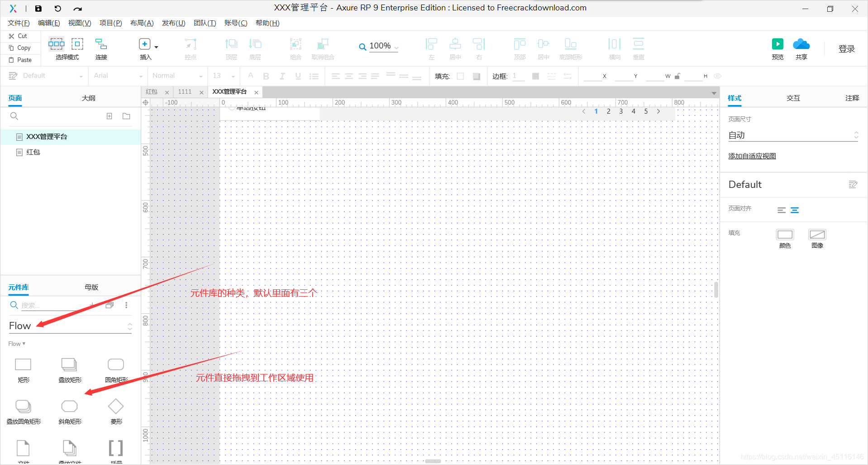Open the page fill 图像 image swatch
Screen dimensions: 868x465
pyautogui.click(x=817, y=235)
